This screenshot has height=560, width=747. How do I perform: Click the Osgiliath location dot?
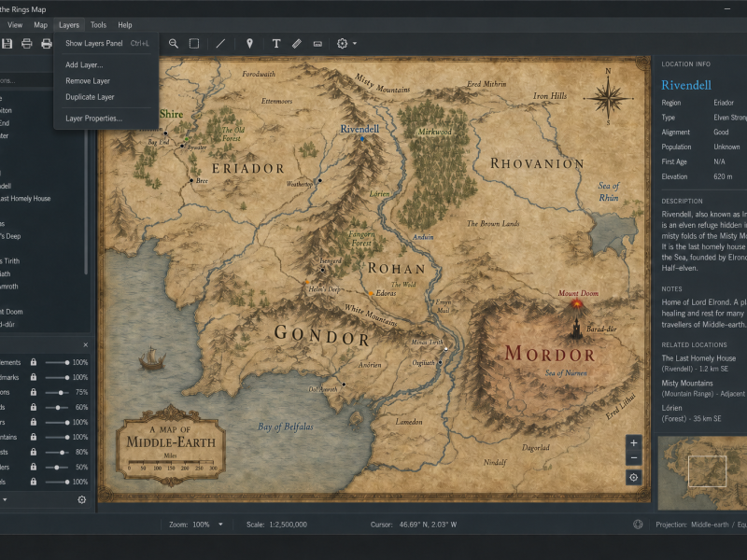click(440, 362)
